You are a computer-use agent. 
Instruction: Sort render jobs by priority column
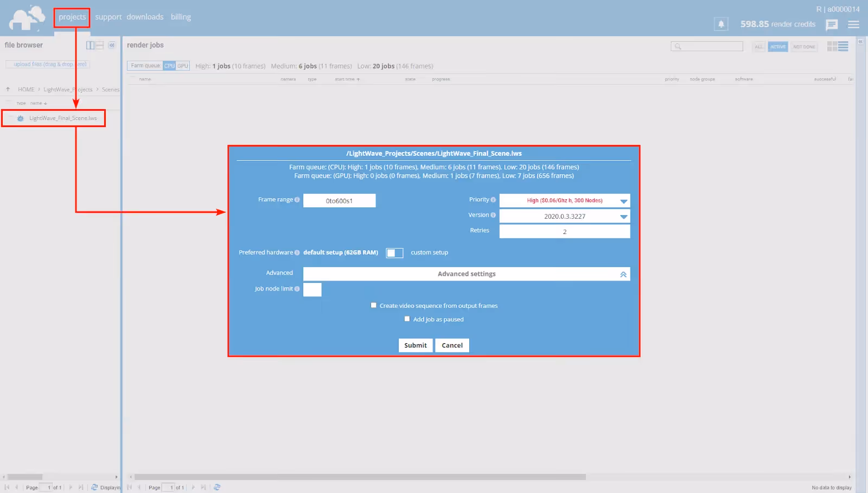672,79
